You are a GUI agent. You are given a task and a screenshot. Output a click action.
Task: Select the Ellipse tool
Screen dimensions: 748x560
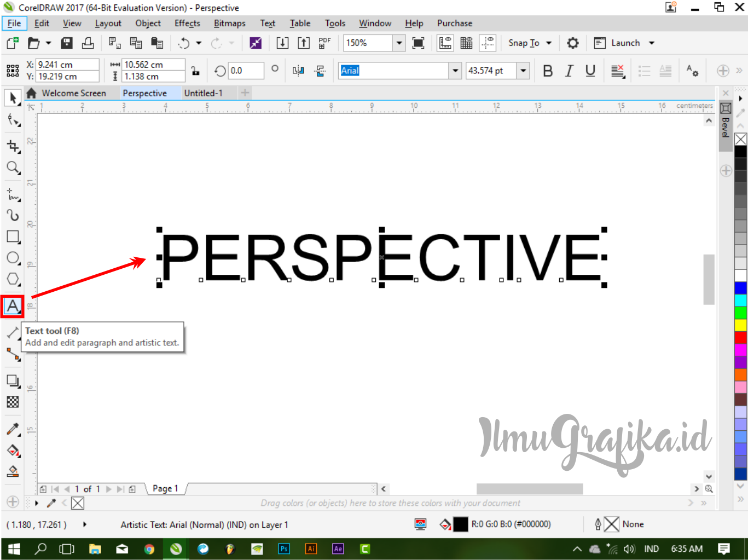(13, 257)
